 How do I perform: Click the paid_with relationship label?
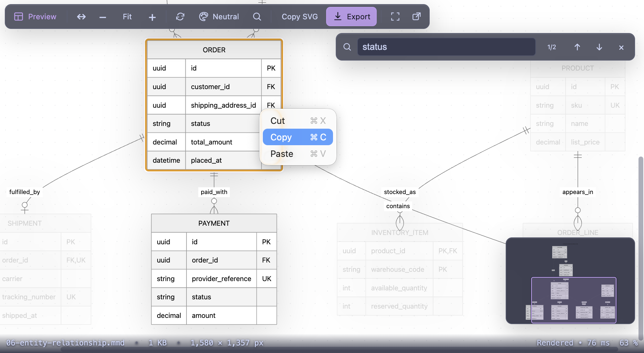pyautogui.click(x=214, y=192)
